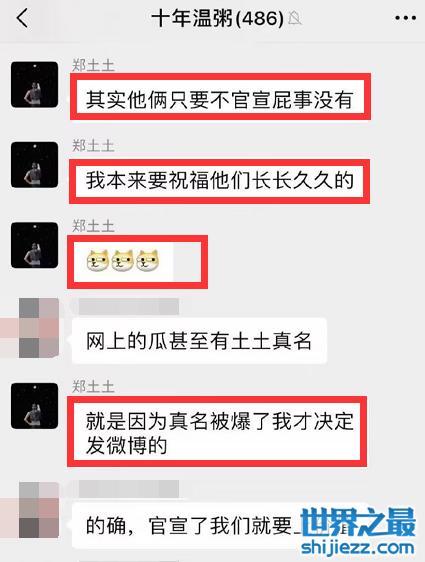Open the group title 十年温粥(486)
425x562 pixels.
click(218, 18)
